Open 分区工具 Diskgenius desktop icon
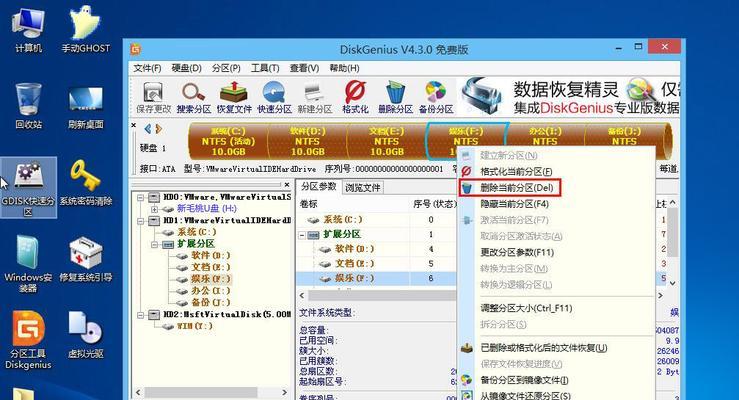This screenshot has width=739, height=400. [x=28, y=340]
